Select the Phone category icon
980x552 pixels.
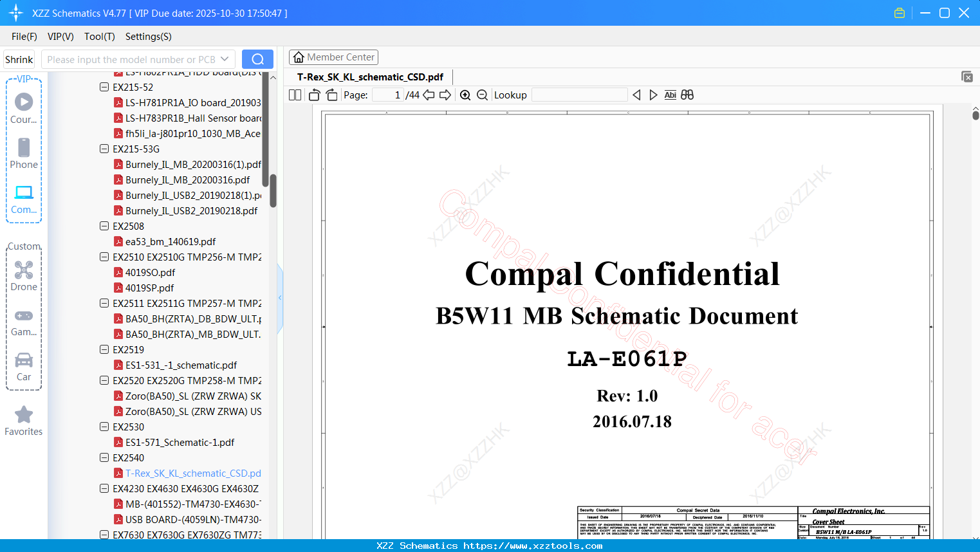(x=24, y=147)
